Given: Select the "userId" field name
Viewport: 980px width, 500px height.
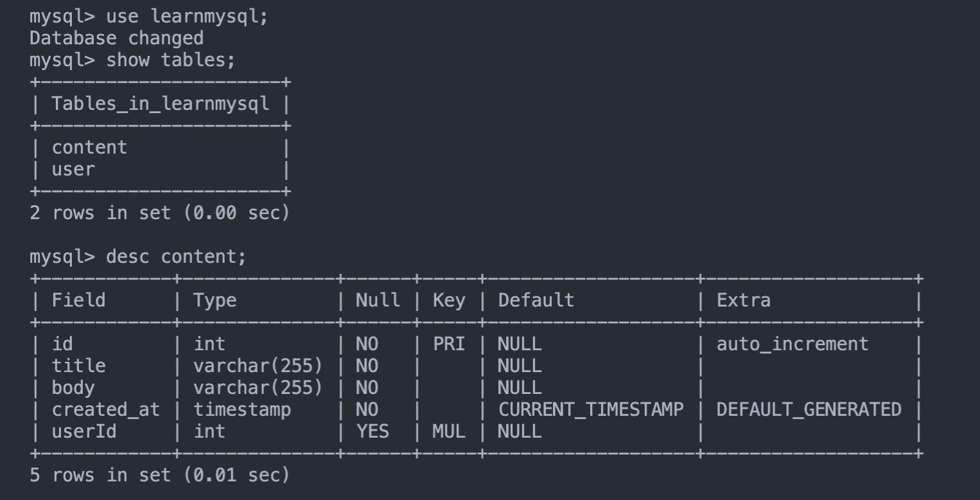Looking at the screenshot, I should [x=84, y=431].
